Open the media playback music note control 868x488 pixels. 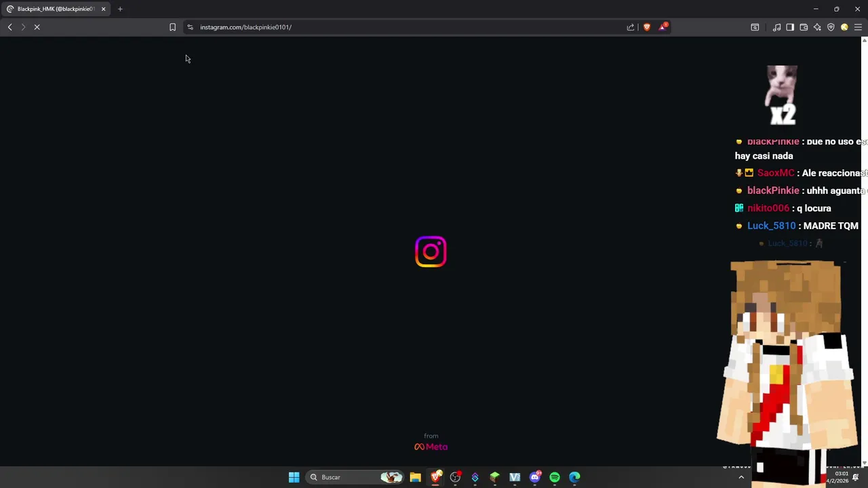(776, 27)
